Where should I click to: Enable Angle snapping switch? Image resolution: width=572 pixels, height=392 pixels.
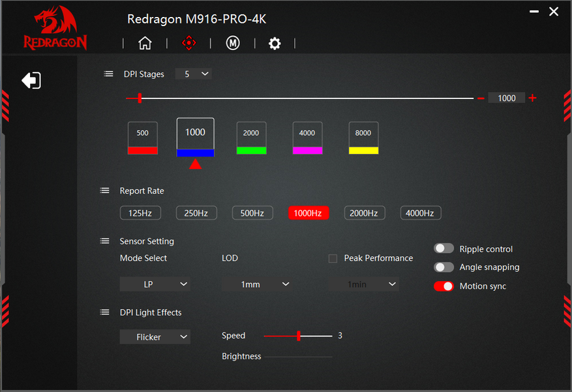point(444,267)
